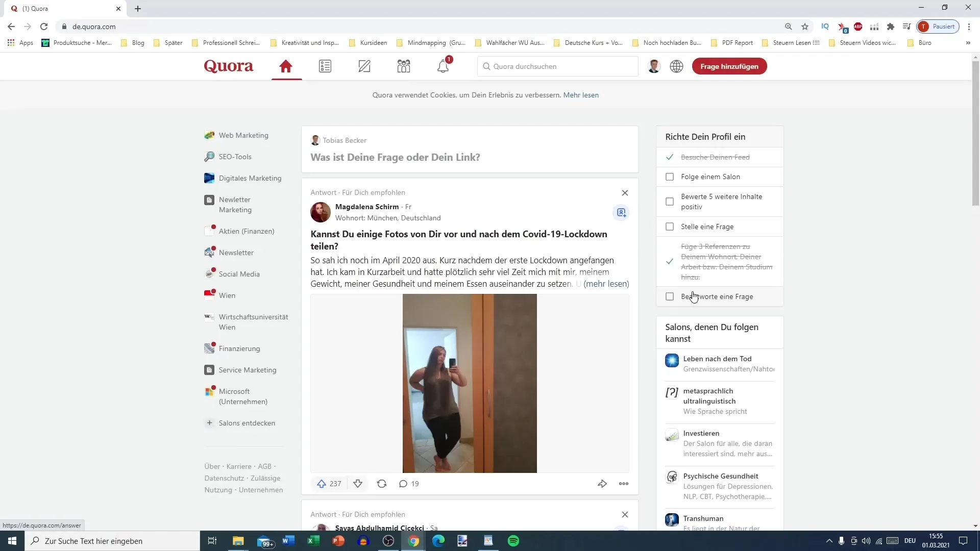Click the Quora home icon
This screenshot has height=551, width=980.
pos(285,66)
